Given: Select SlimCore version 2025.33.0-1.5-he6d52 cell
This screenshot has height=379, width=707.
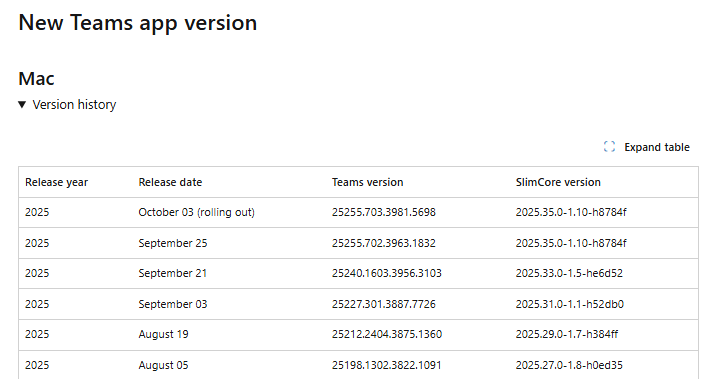Looking at the screenshot, I should (x=569, y=273).
